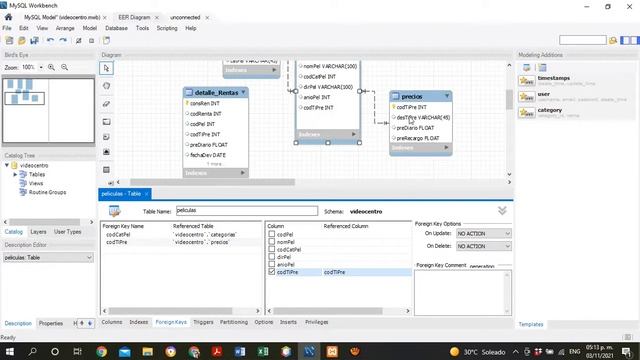This screenshot has width=640, height=360.
Task: Click the Bird's Eye overview thumbnail
Action: click(49, 111)
